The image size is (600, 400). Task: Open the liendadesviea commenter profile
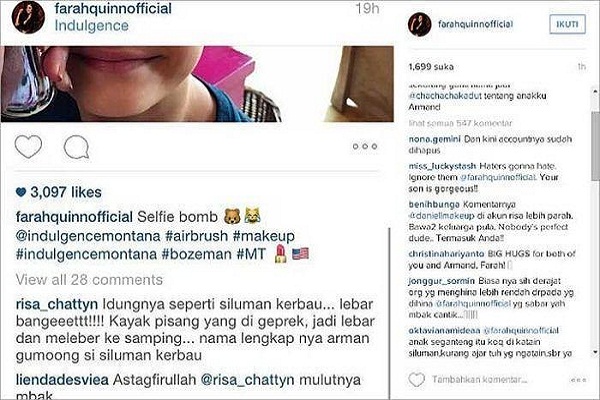coord(62,380)
